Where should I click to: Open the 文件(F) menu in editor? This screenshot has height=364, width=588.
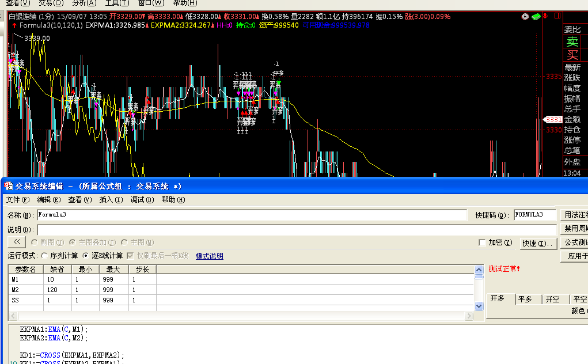pyautogui.click(x=18, y=200)
